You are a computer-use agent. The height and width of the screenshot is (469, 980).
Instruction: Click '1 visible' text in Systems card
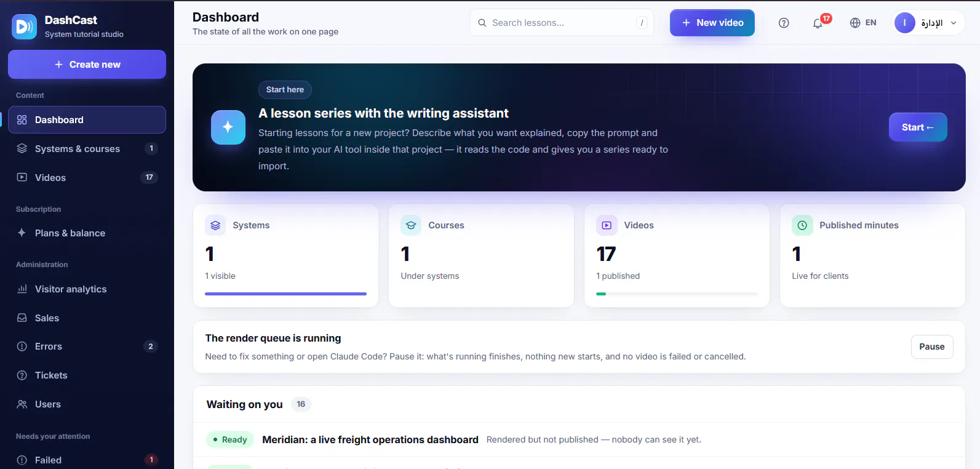coord(220,276)
